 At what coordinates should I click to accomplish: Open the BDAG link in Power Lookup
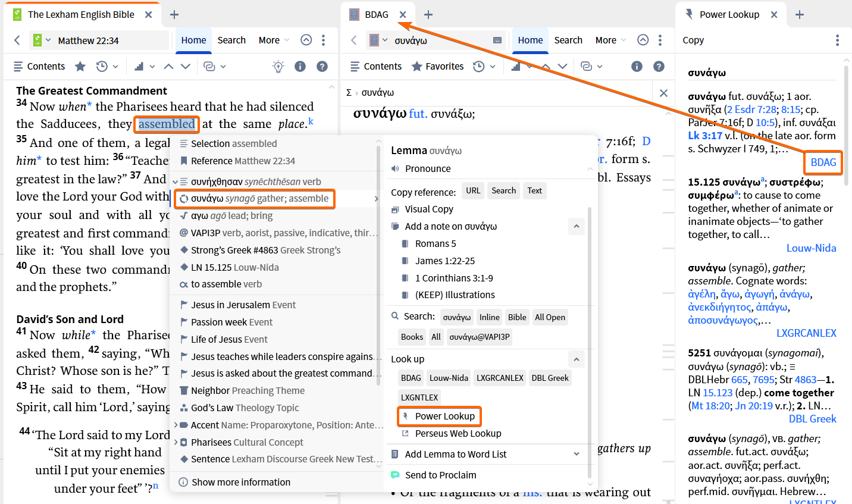[823, 162]
